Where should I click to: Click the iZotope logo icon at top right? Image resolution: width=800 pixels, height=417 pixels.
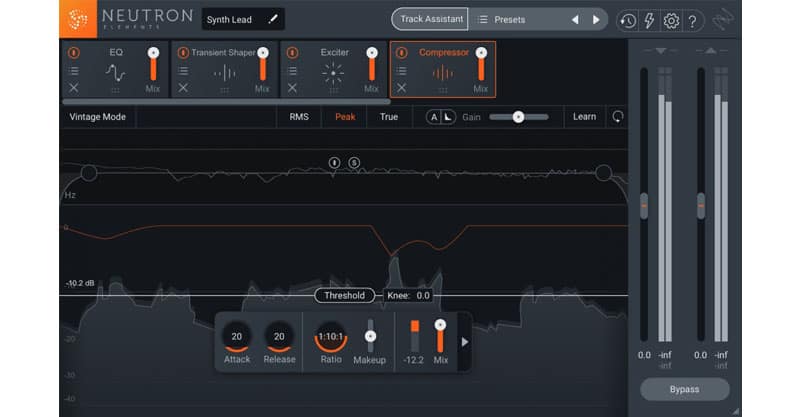tap(723, 20)
